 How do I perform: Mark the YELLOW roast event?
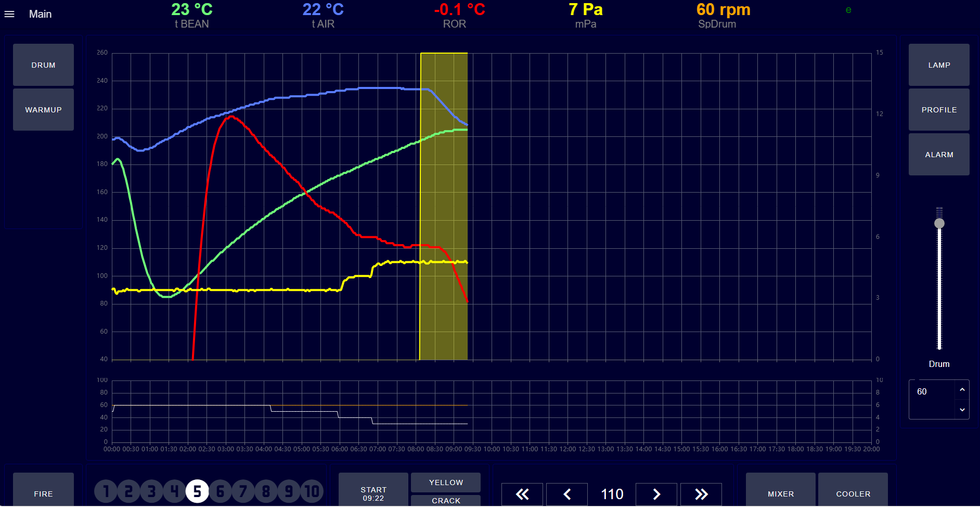pyautogui.click(x=446, y=482)
